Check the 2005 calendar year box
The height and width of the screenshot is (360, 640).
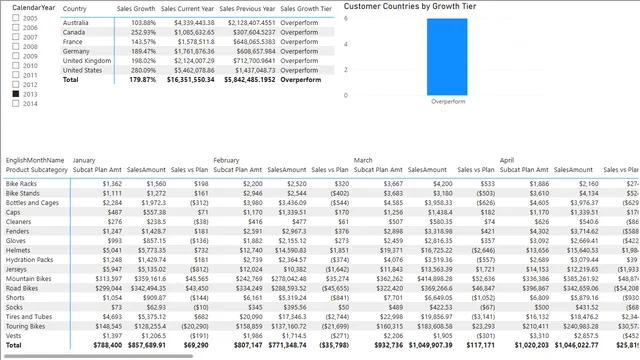[16, 18]
